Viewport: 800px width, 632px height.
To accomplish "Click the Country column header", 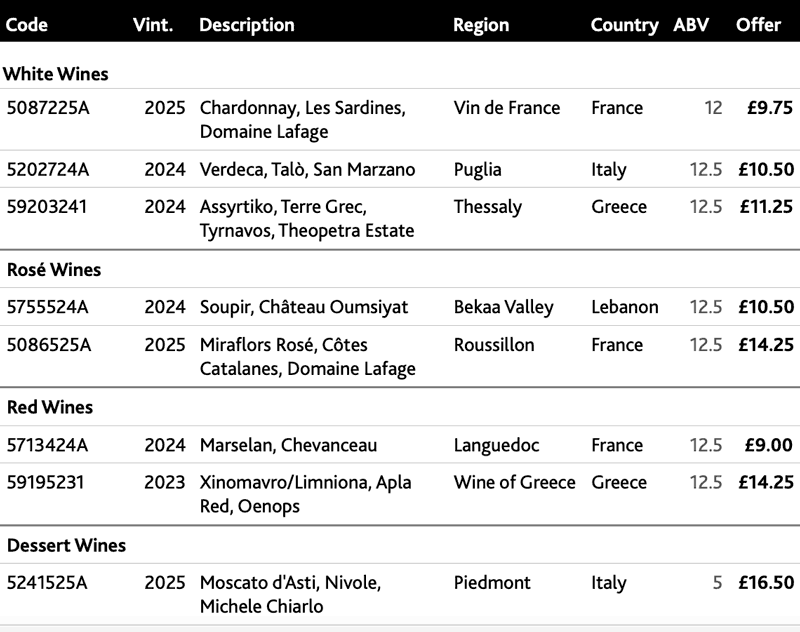I will (624, 25).
